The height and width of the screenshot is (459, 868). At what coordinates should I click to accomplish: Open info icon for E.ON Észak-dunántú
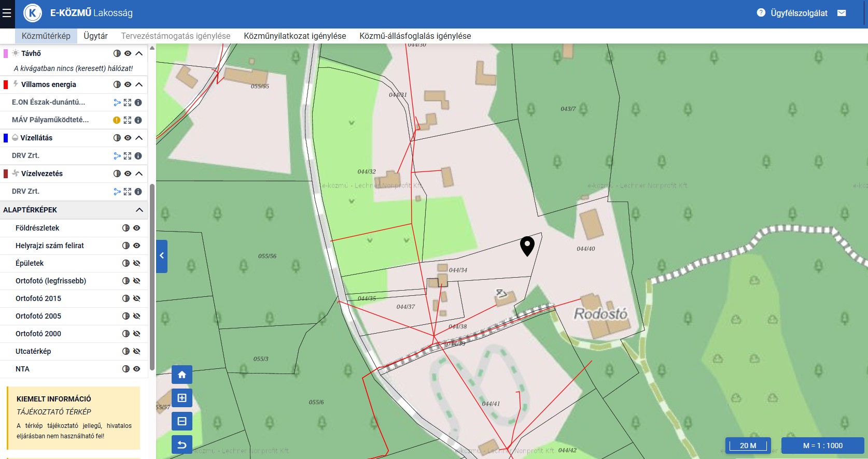point(138,103)
